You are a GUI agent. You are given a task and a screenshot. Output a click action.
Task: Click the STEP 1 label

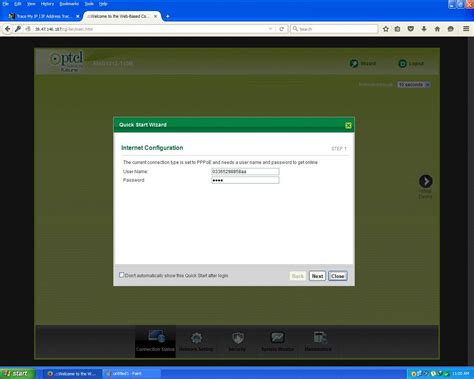click(339, 149)
